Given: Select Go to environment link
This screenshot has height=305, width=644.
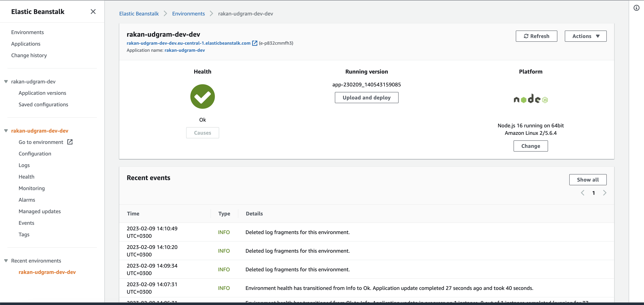Looking at the screenshot, I should (41, 142).
